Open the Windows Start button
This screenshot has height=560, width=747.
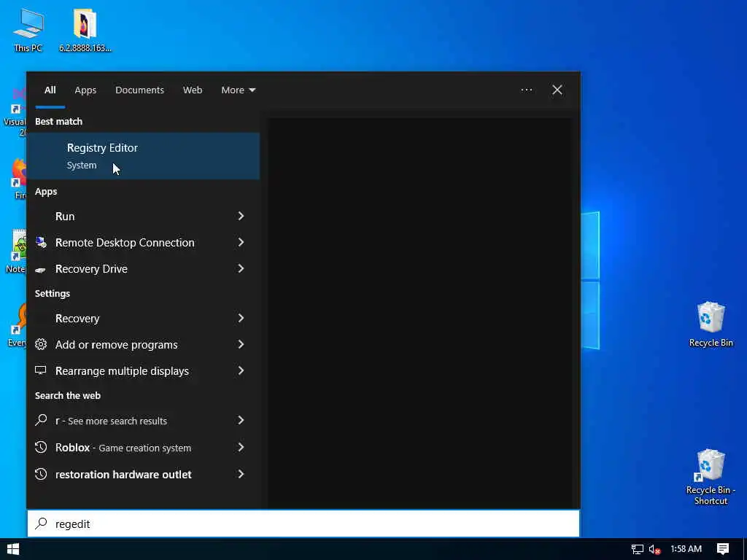coord(13,549)
